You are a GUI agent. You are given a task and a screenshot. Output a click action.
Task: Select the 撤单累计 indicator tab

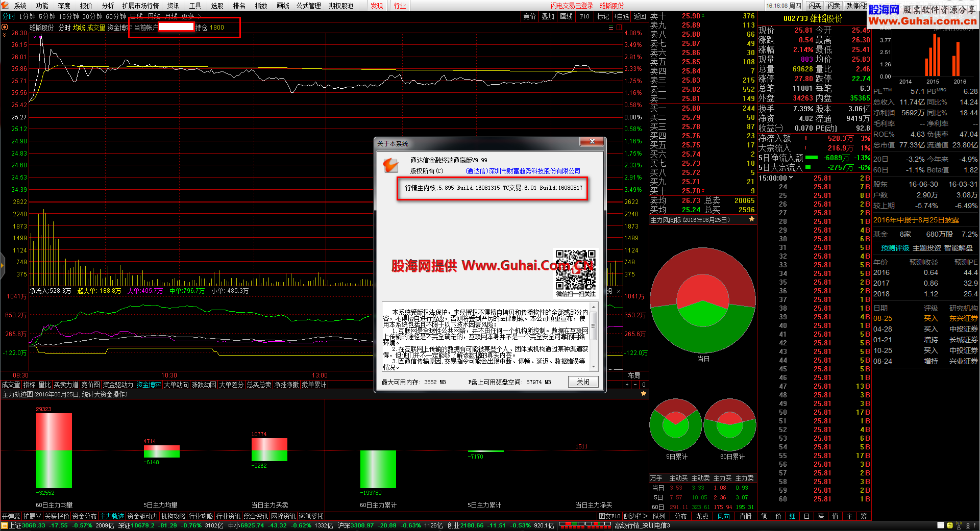coord(314,385)
